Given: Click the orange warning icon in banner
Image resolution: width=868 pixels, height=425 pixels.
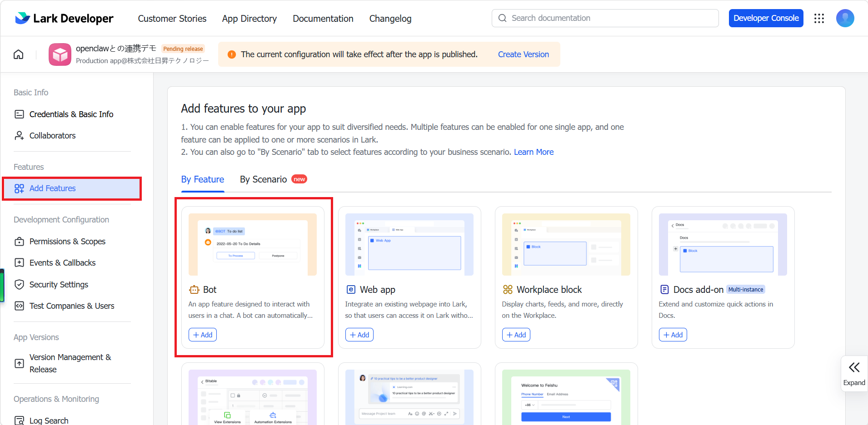Looking at the screenshot, I should pyautogui.click(x=232, y=54).
